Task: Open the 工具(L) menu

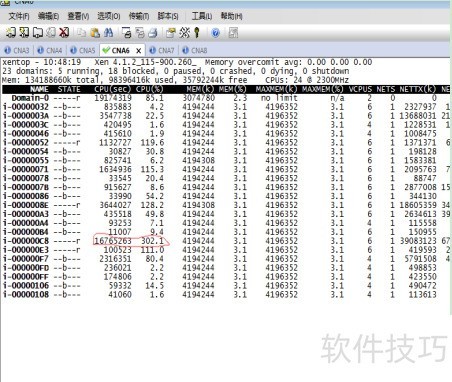Action: point(202,16)
